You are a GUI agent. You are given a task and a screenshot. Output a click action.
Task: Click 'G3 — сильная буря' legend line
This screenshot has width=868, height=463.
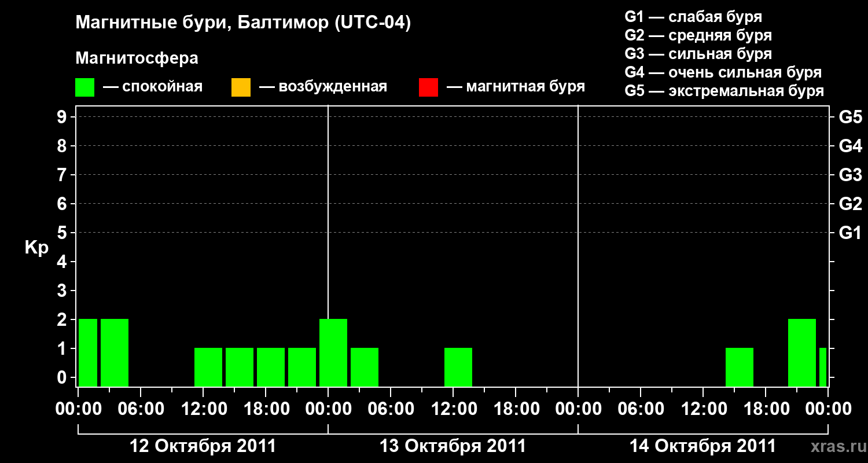point(698,54)
